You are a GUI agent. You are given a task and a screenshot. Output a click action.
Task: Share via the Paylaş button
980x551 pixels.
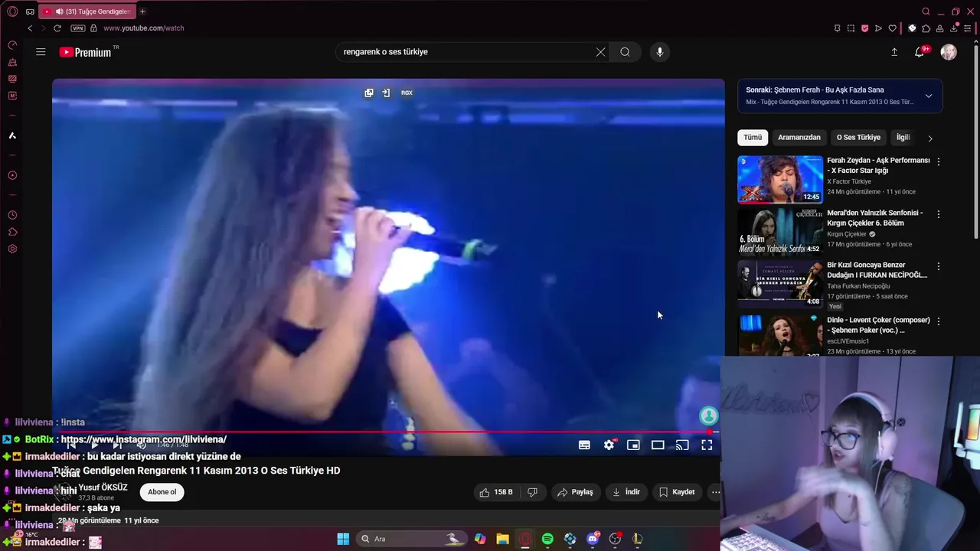click(x=576, y=492)
